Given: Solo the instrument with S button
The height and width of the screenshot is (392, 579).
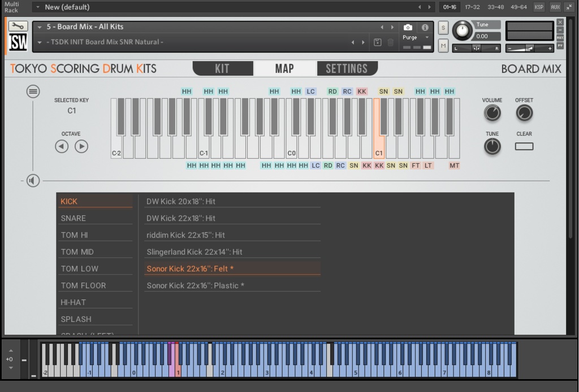Looking at the screenshot, I should pos(443,28).
